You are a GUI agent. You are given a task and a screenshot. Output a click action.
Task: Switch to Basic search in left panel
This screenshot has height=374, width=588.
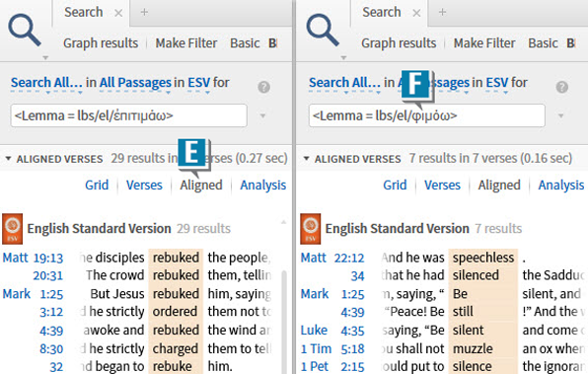coord(245,43)
